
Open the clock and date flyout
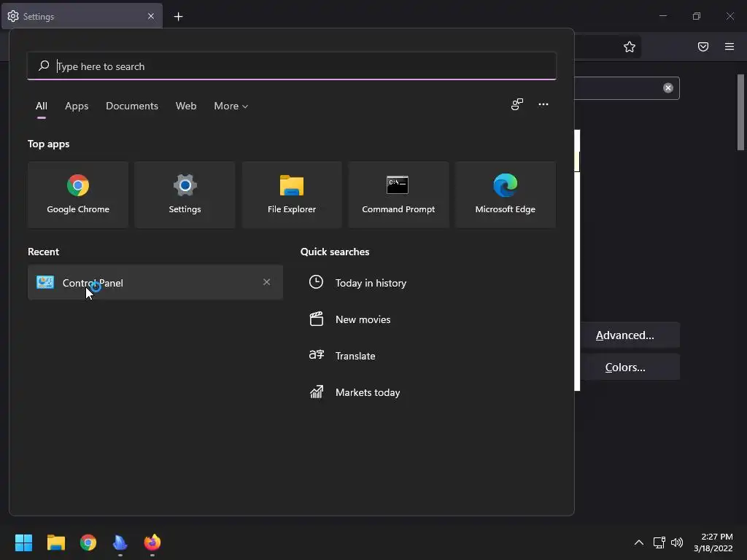(x=713, y=542)
